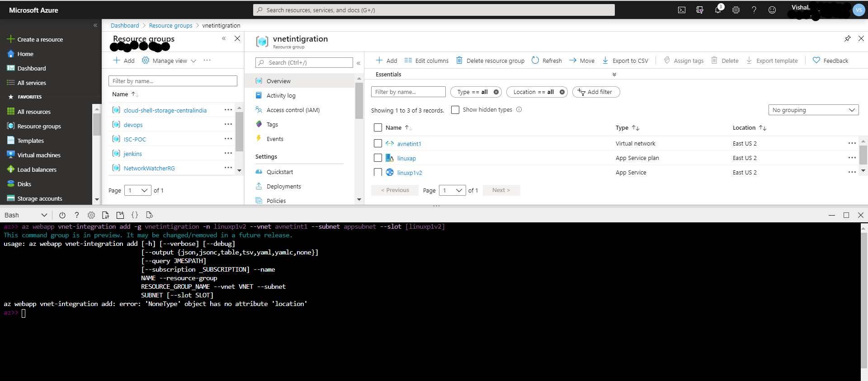This screenshot has height=381, width=868.
Task: Open the No grouping dropdown
Action: coord(813,110)
